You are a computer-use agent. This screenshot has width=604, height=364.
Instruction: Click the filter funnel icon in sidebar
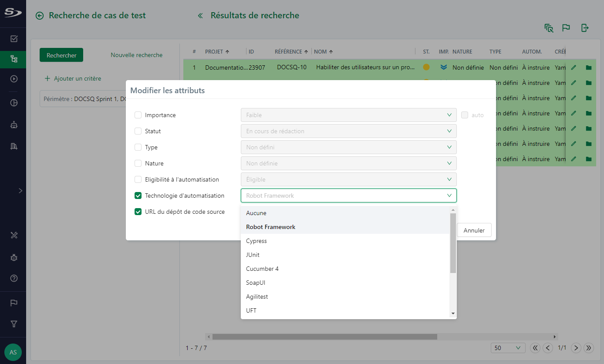(13, 324)
